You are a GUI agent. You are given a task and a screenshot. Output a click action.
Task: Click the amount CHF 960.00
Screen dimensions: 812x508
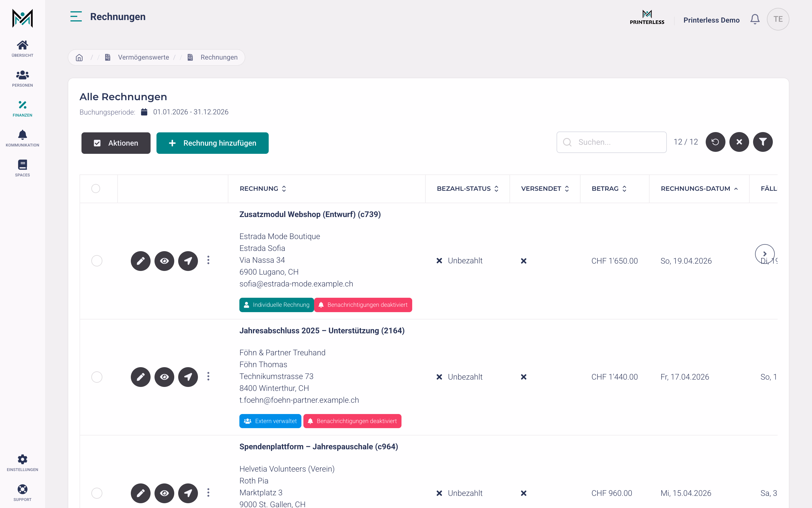(x=611, y=493)
